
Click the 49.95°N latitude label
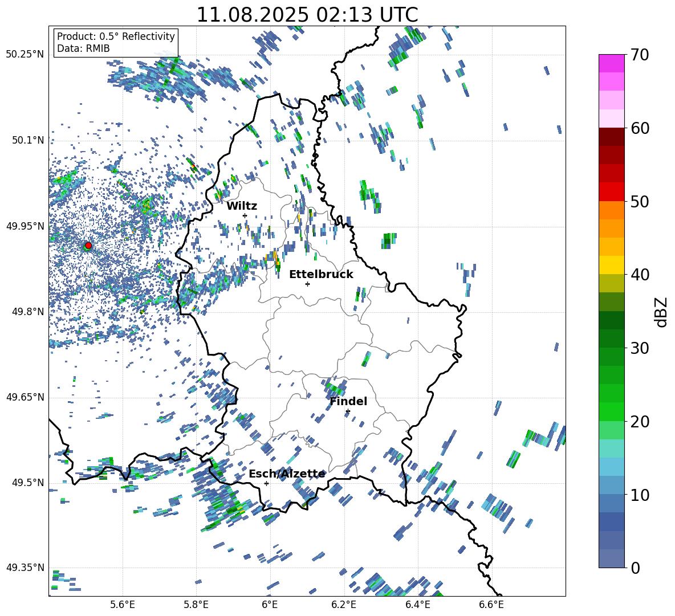(25, 226)
